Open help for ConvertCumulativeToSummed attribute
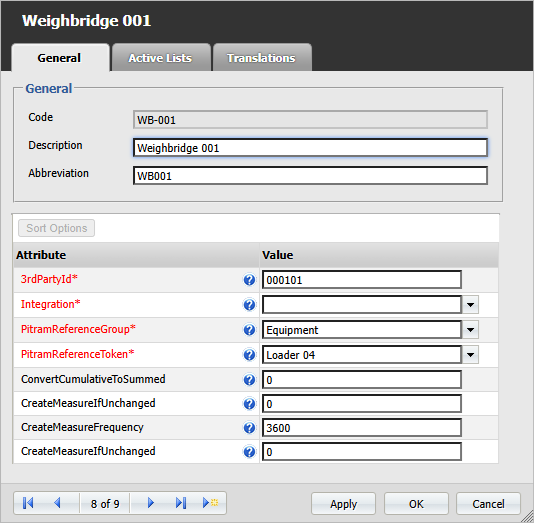This screenshot has width=534, height=523. (249, 380)
